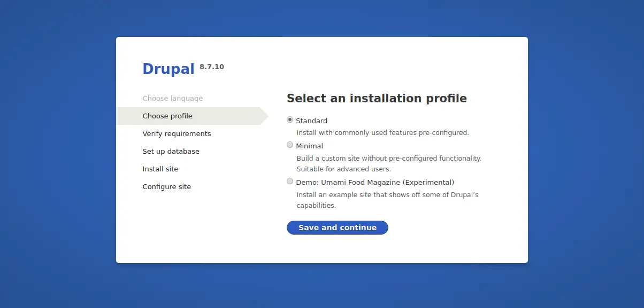Image resolution: width=644 pixels, height=308 pixels.
Task: Click the Configure site step
Action: pyautogui.click(x=167, y=187)
